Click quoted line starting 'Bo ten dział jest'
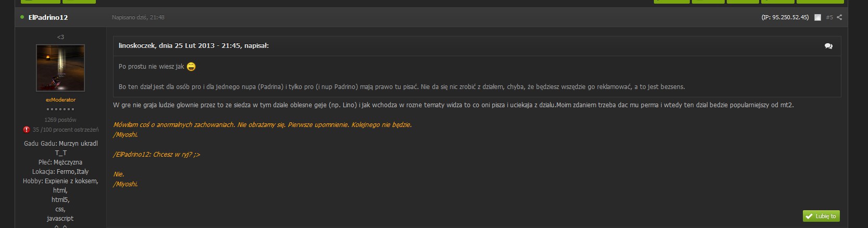 [x=402, y=86]
